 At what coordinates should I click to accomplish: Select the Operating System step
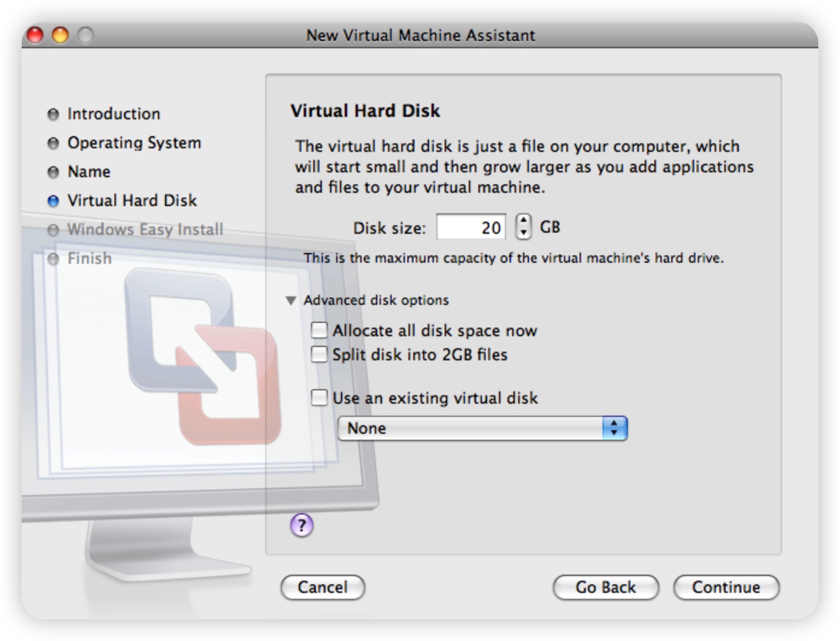134,143
